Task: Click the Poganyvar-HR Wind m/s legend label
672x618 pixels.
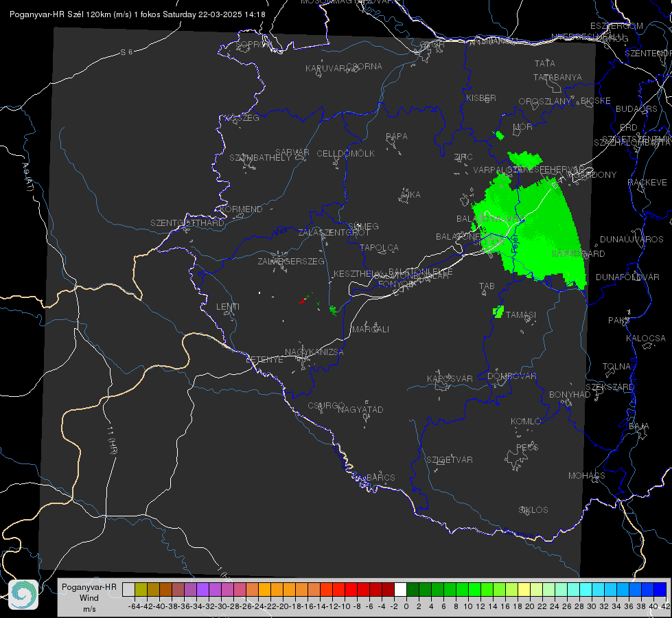Action: pos(89,597)
